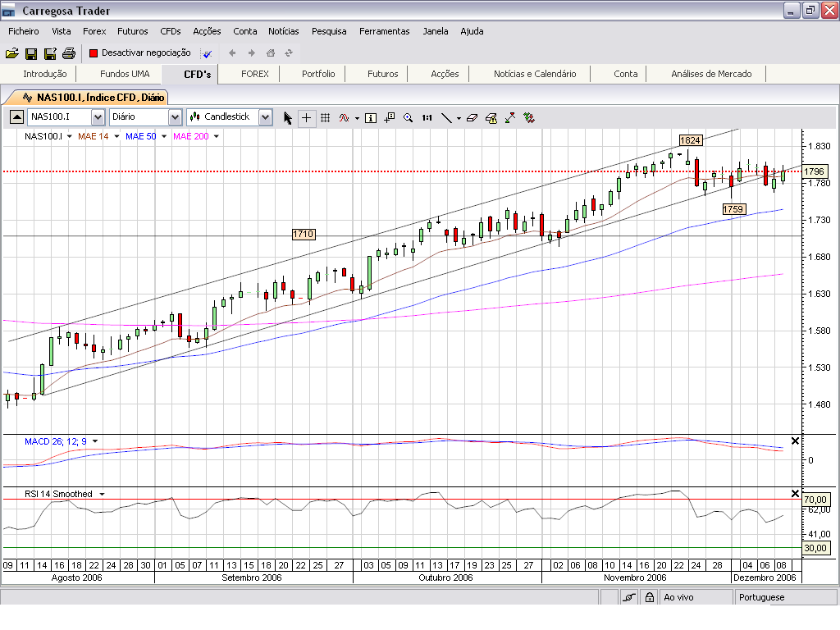Viewport: 840px width, 630px height.
Task: Click the data window crosshair icon
Action: coord(390,117)
